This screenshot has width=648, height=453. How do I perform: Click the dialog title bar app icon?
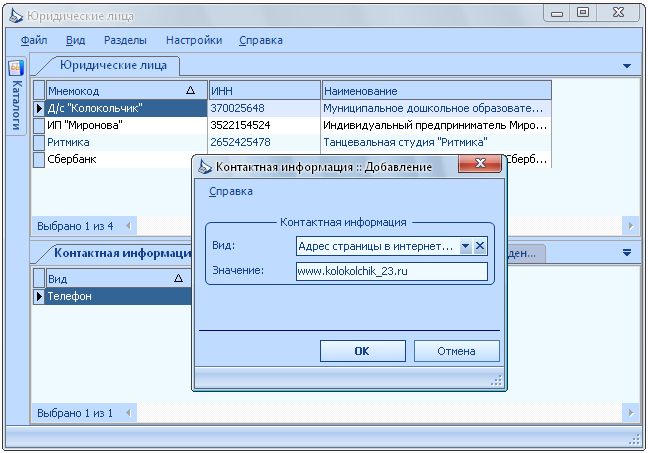(205, 166)
